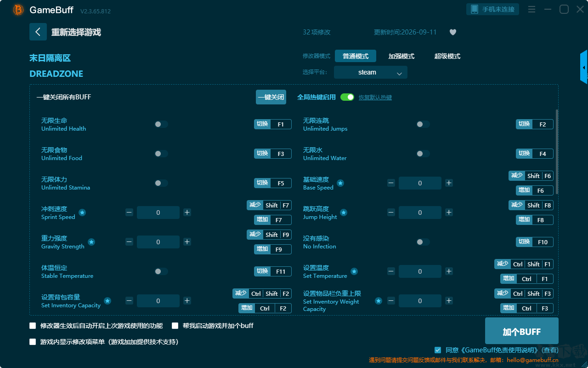This screenshot has width=588, height=368.
Task: Click the phone not connected icon
Action: click(475, 9)
